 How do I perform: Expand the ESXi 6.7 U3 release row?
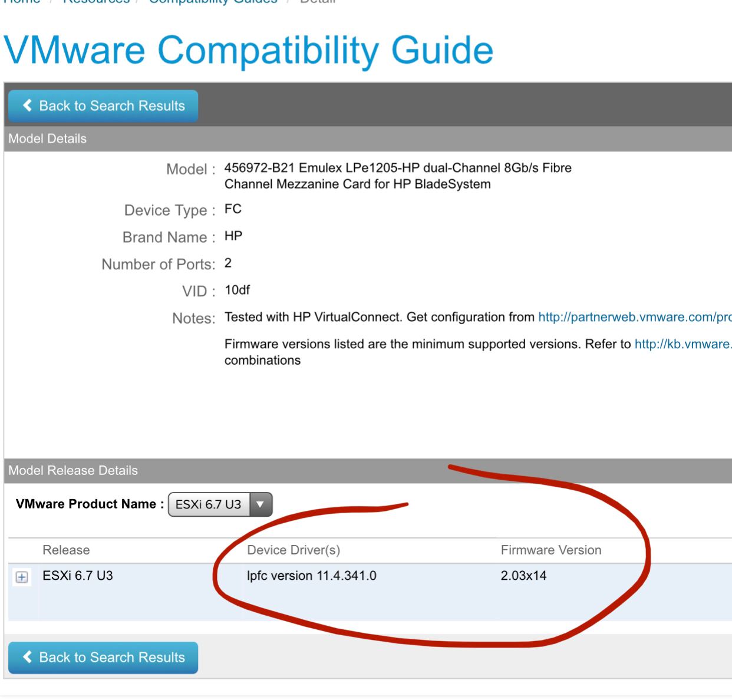[x=22, y=577]
